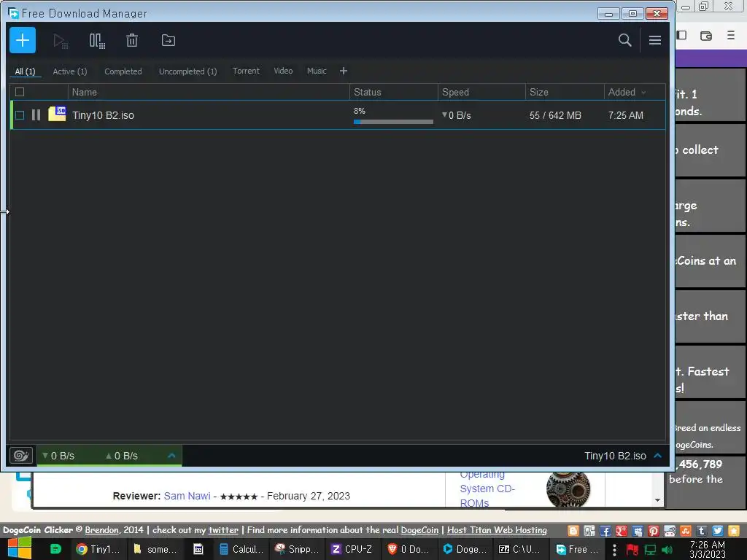This screenshot has height=560, width=747.
Task: Open the Brendon link in the footer
Action: pyautogui.click(x=101, y=530)
